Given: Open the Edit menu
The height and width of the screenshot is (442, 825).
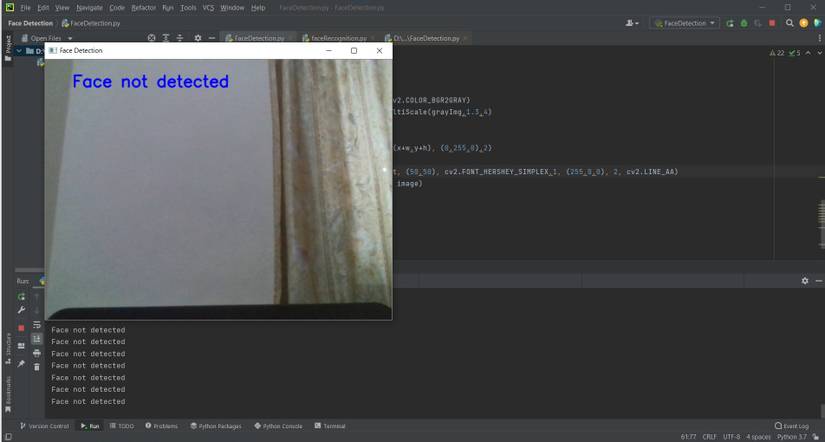Looking at the screenshot, I should pyautogui.click(x=43, y=8).
